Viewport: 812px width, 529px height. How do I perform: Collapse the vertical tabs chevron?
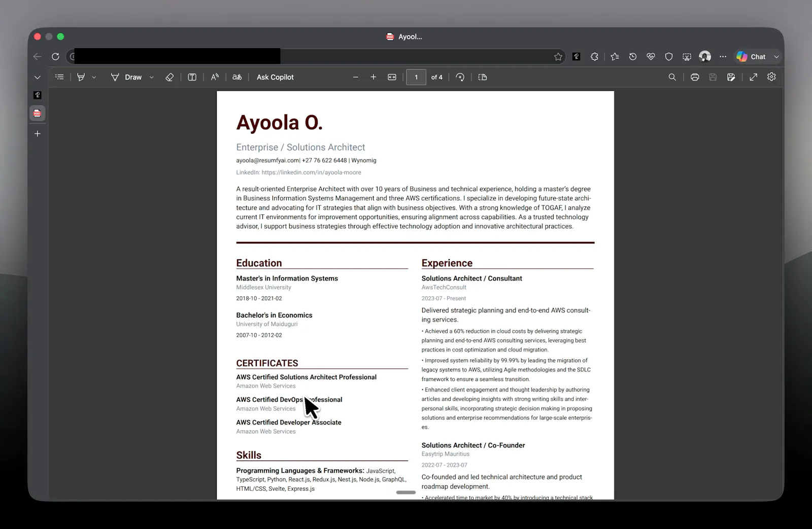point(37,78)
